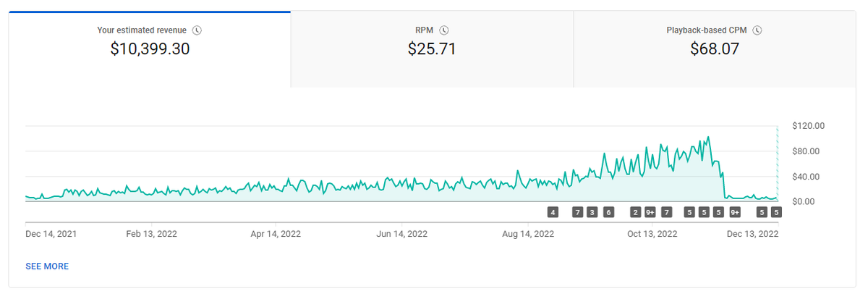The height and width of the screenshot is (294, 868).
Task: Click the $68.07 CPM value
Action: (x=715, y=49)
